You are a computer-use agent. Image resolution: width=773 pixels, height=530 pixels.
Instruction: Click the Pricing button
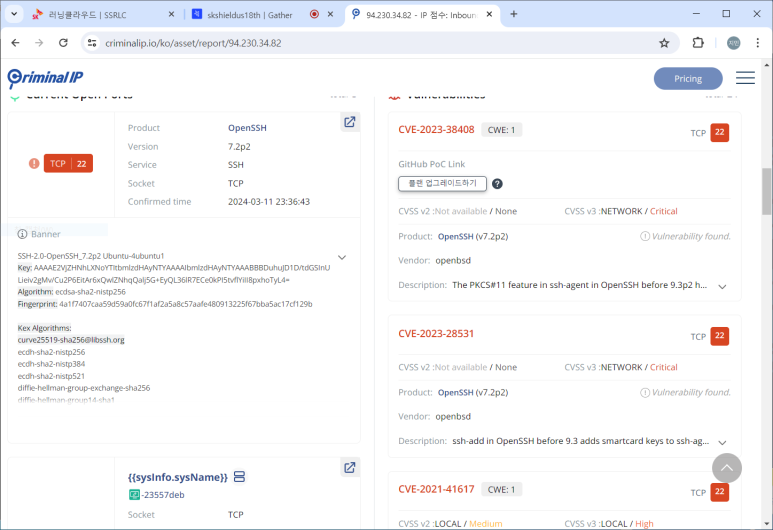[688, 78]
